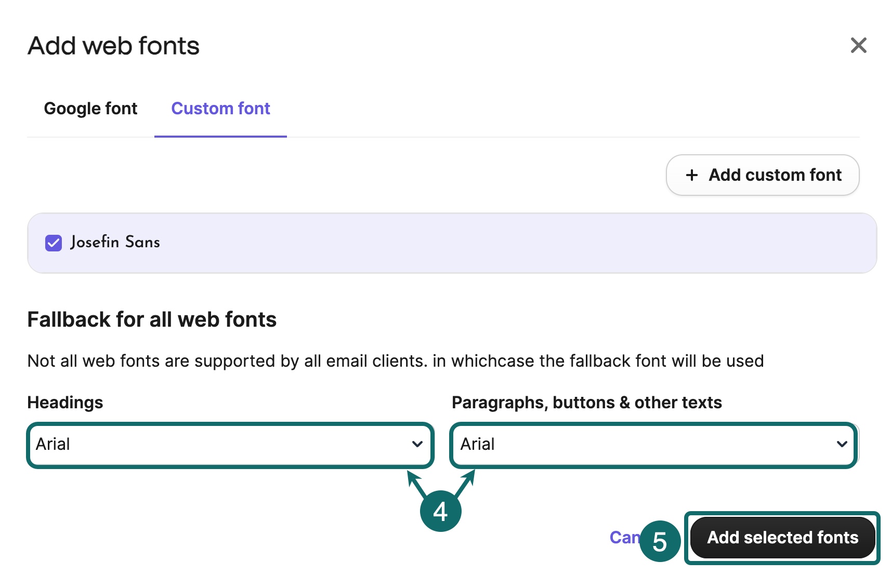This screenshot has width=891, height=588.
Task: Click the chevron icon in Paragraphs dropdown
Action: coord(842,445)
